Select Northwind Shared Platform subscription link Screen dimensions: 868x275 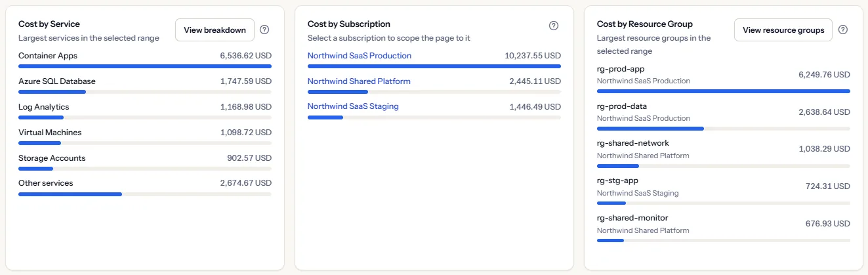[359, 81]
